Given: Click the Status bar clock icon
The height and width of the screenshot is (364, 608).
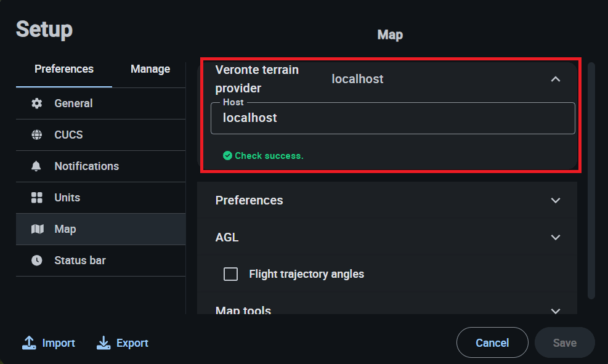Looking at the screenshot, I should click(37, 261).
